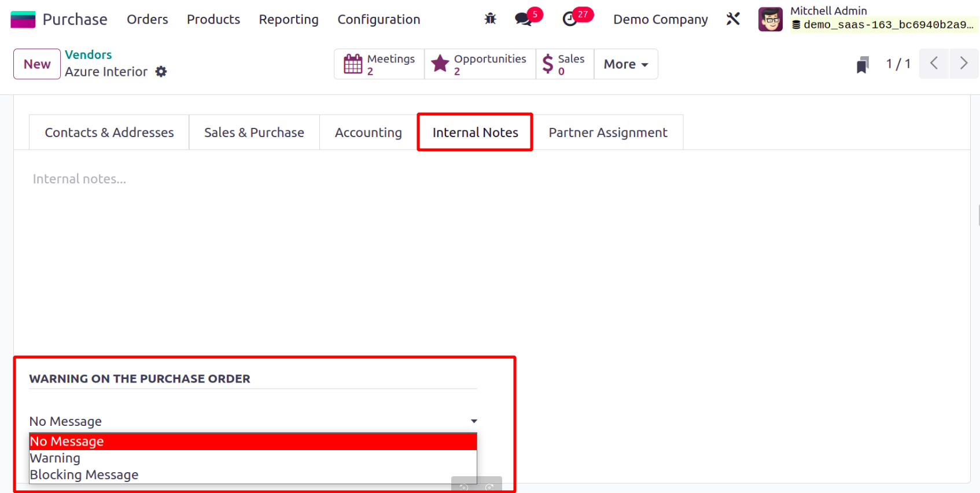
Task: Expand the More dropdown button
Action: click(x=625, y=64)
